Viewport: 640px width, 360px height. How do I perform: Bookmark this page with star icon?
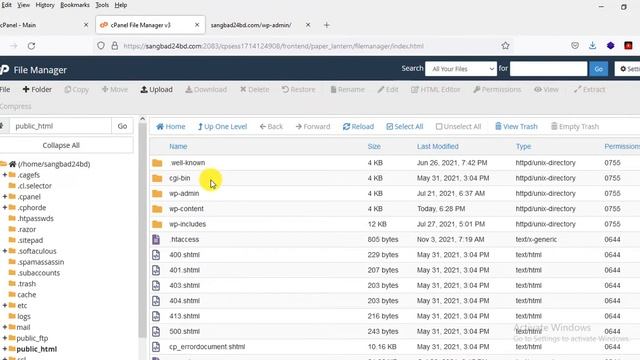[505, 46]
